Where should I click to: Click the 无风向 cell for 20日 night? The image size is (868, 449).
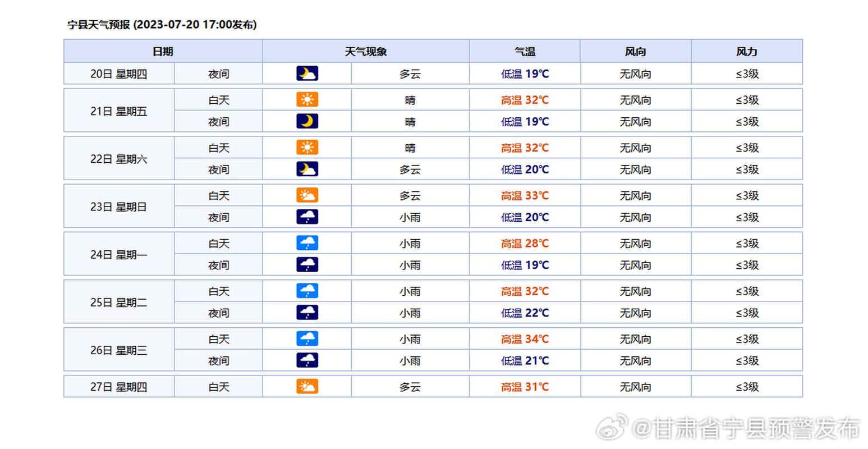(635, 73)
